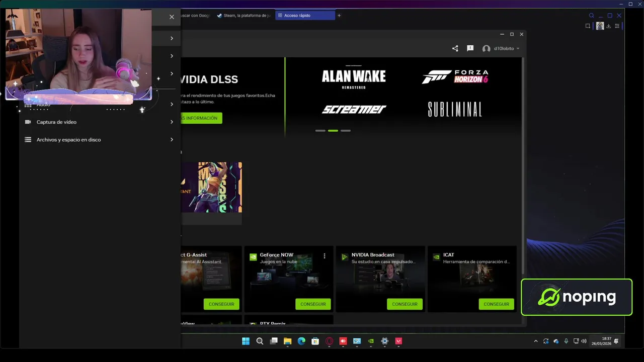
Task: Open Opera browser from the taskbar
Action: pos(329,341)
